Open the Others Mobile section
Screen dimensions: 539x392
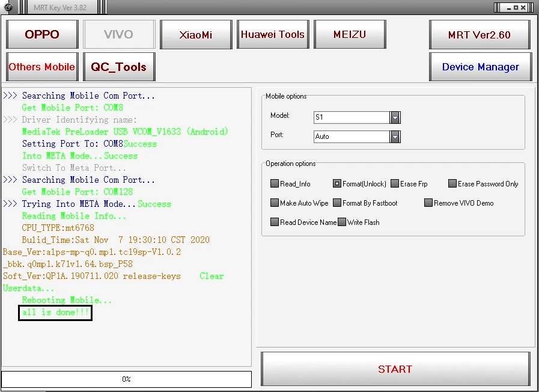[x=42, y=67]
